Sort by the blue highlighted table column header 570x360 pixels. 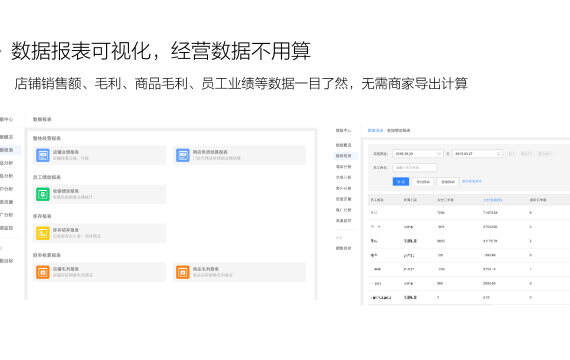point(493,200)
